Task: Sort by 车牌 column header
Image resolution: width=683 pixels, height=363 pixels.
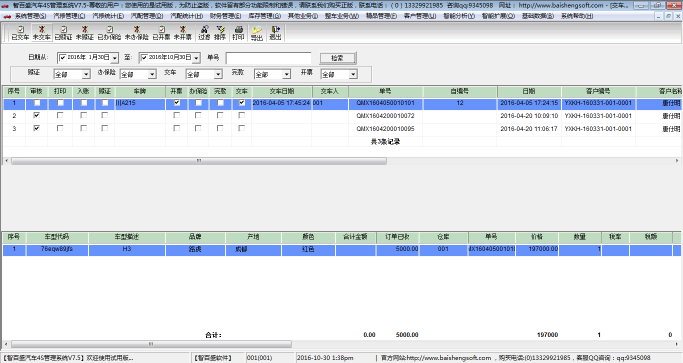Action: pos(140,92)
